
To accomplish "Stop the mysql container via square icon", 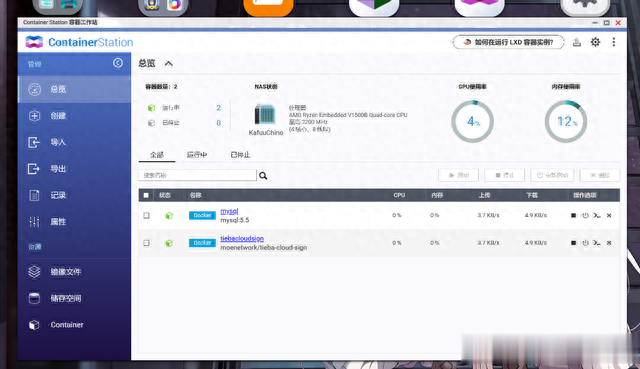I will (573, 215).
